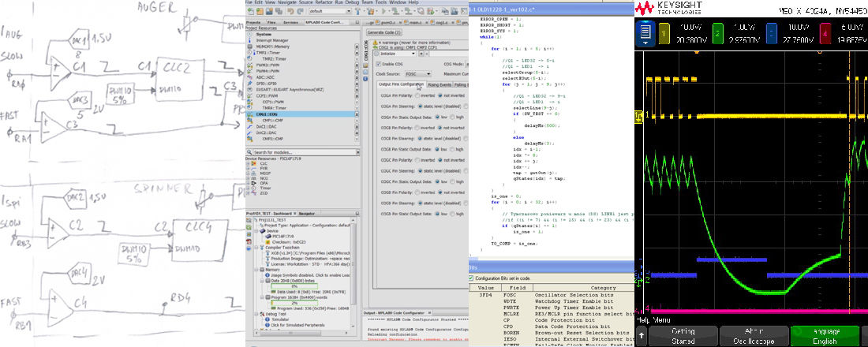This screenshot has width=868, height=347.
Task: Set COGA Pin Static Output Data to high
Action: [x=451, y=115]
